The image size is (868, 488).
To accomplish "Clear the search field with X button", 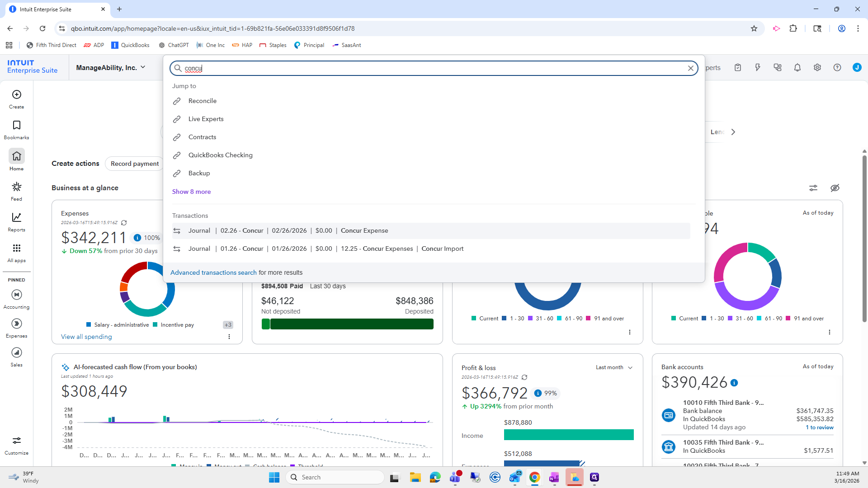I will 691,68.
